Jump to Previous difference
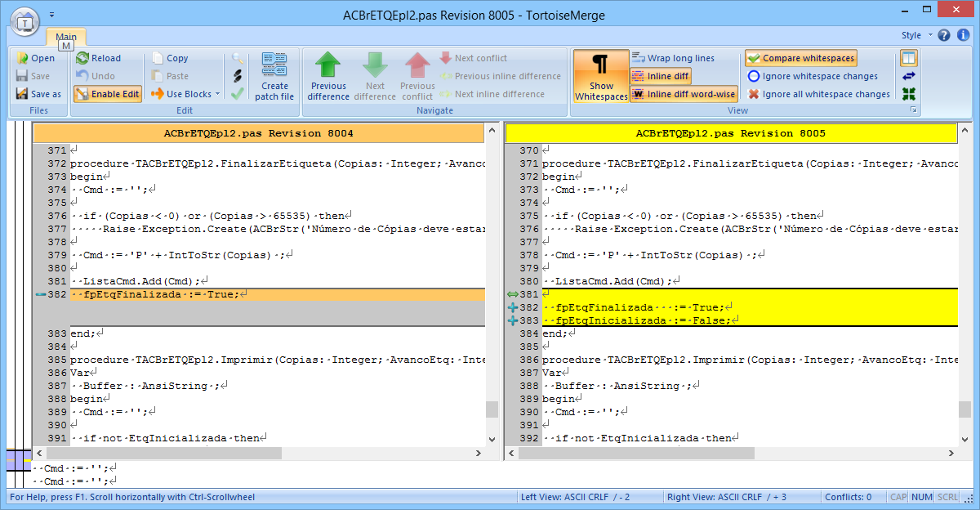The width and height of the screenshot is (980, 510). click(328, 76)
